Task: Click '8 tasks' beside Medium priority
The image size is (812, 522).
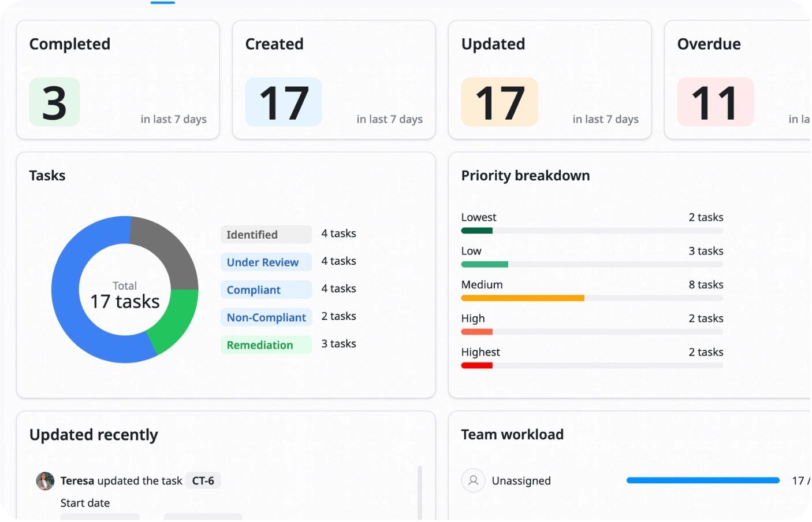Action: (x=706, y=285)
